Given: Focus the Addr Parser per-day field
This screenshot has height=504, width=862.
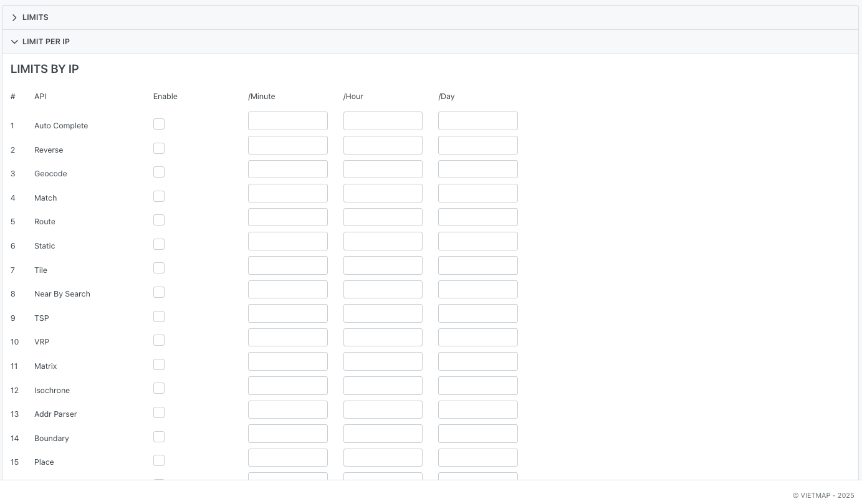Looking at the screenshot, I should pyautogui.click(x=477, y=410).
